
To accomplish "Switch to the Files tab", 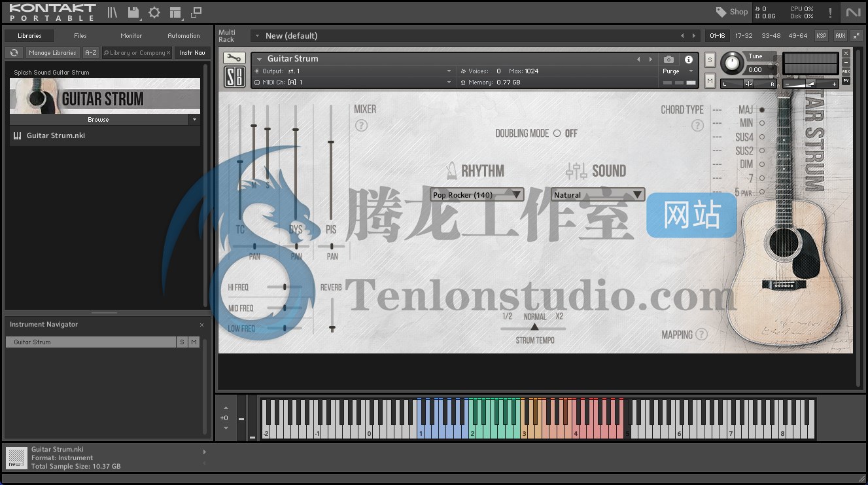I will point(80,36).
